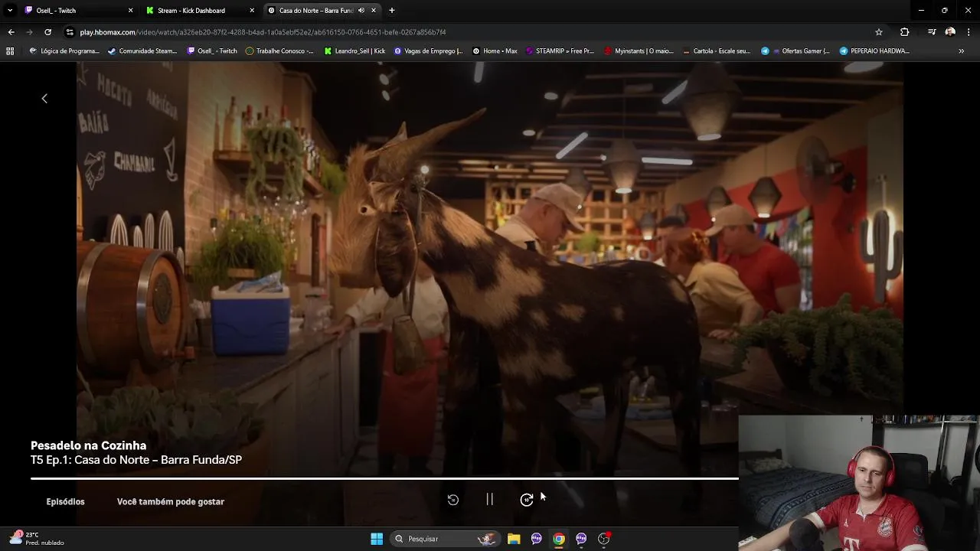Open Trabalhe Conosco bookmark

click(279, 51)
